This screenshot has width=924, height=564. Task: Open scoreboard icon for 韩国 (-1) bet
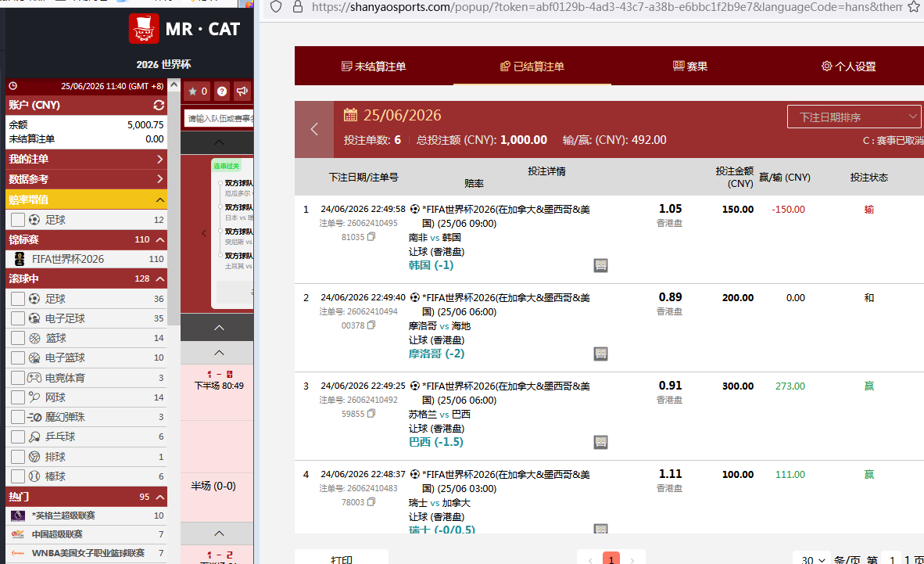pyautogui.click(x=600, y=265)
